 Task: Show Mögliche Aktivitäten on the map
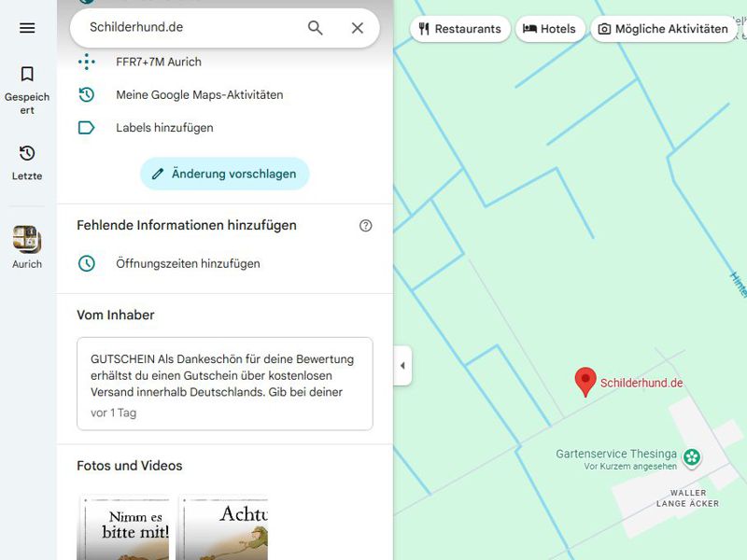pyautogui.click(x=663, y=29)
